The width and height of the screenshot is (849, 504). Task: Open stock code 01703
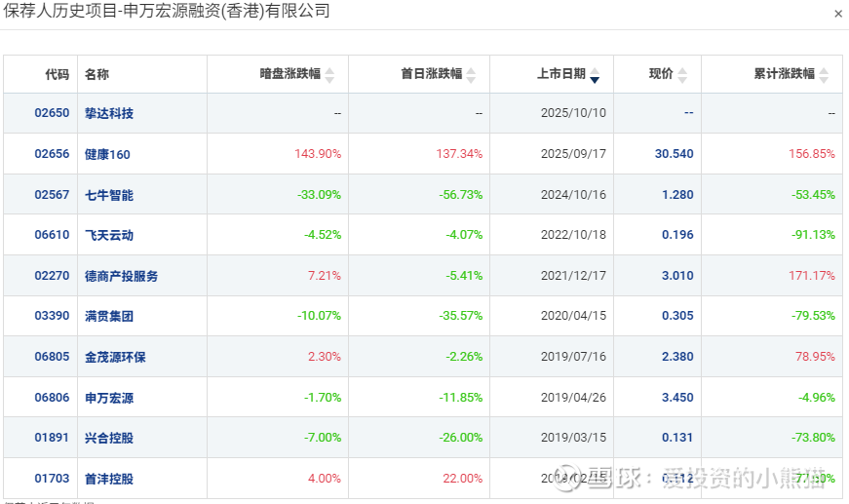click(52, 479)
